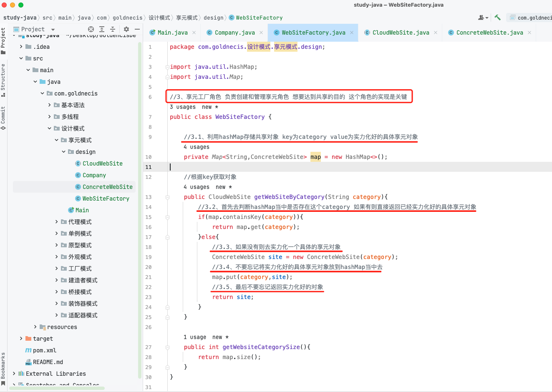The width and height of the screenshot is (552, 392).
Task: Click the "4 usages" hint above map field
Action: pos(197,147)
